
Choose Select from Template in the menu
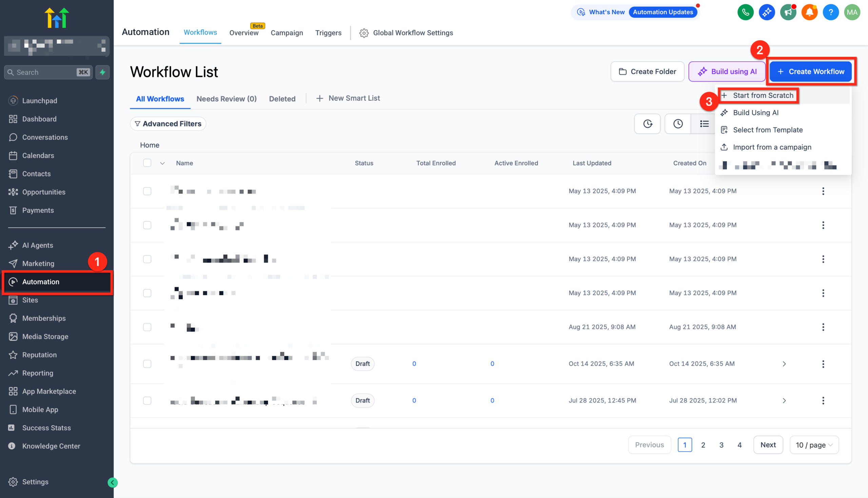click(768, 130)
